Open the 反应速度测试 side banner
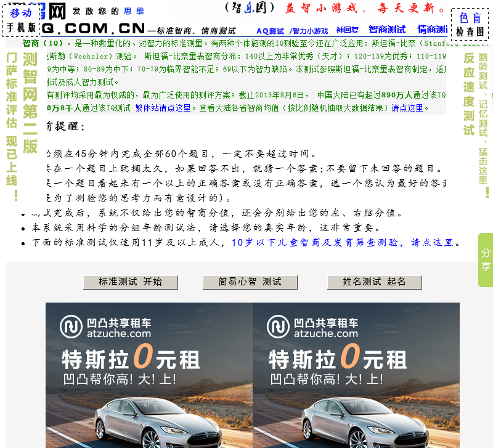 pyautogui.click(x=468, y=94)
